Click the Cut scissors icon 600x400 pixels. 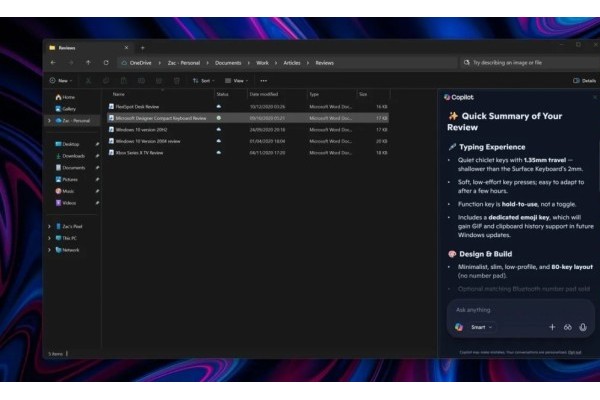pos(88,81)
